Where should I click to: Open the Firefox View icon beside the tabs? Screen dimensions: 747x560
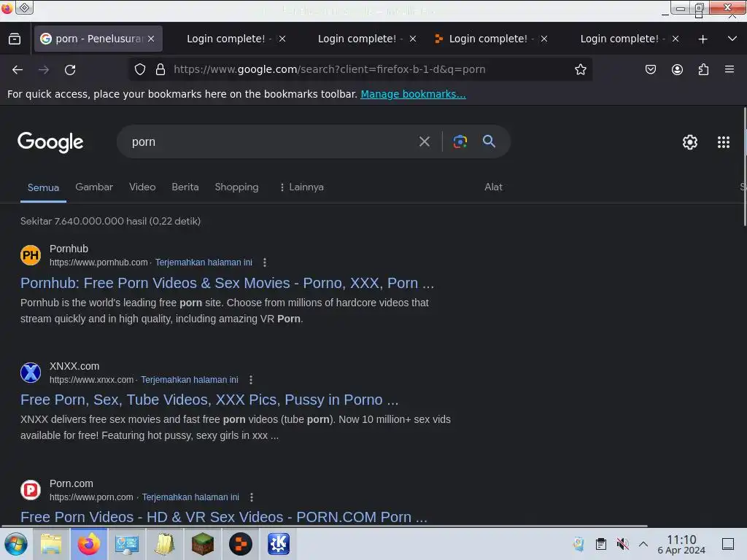tap(15, 39)
